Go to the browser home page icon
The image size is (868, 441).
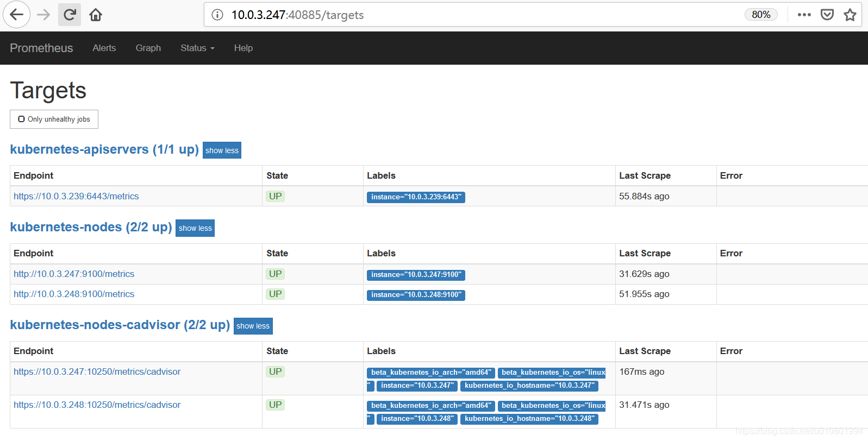coord(96,15)
